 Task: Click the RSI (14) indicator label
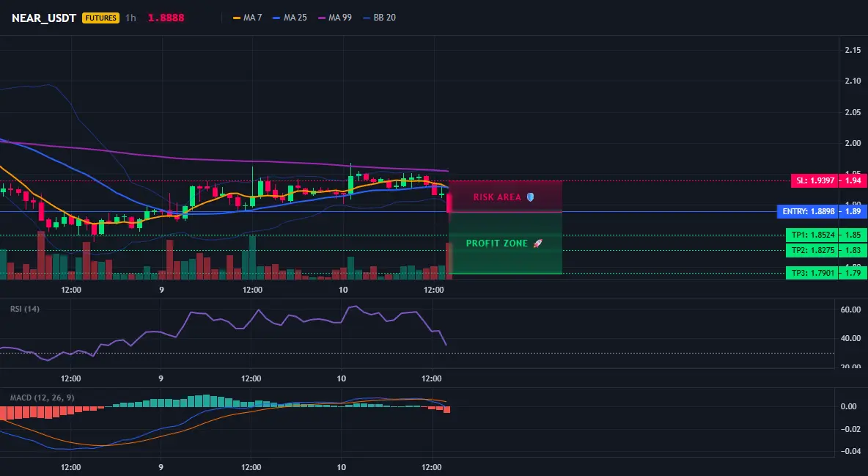25,309
